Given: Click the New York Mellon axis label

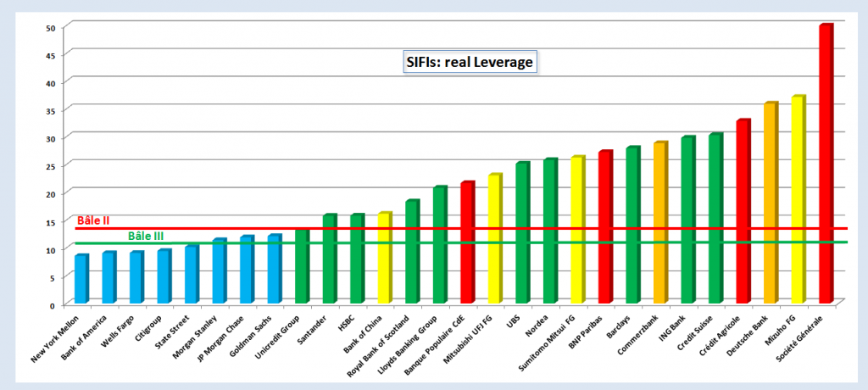Looking at the screenshot, I should [x=55, y=340].
